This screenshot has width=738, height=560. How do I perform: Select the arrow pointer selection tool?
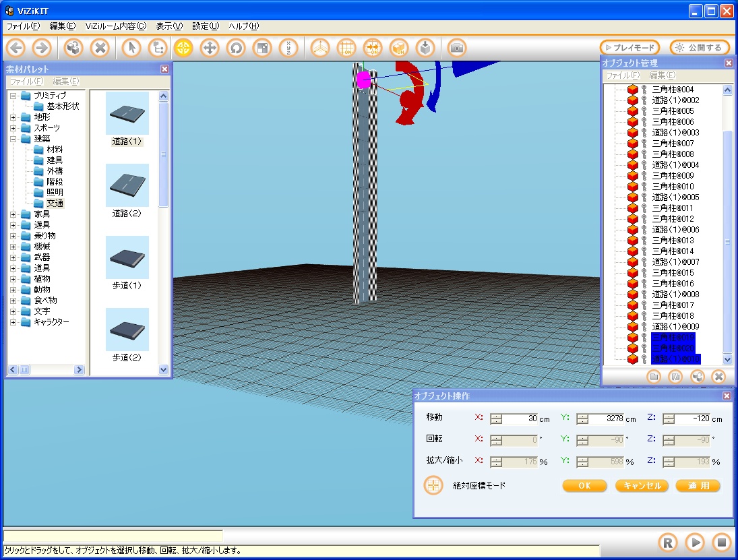click(131, 48)
